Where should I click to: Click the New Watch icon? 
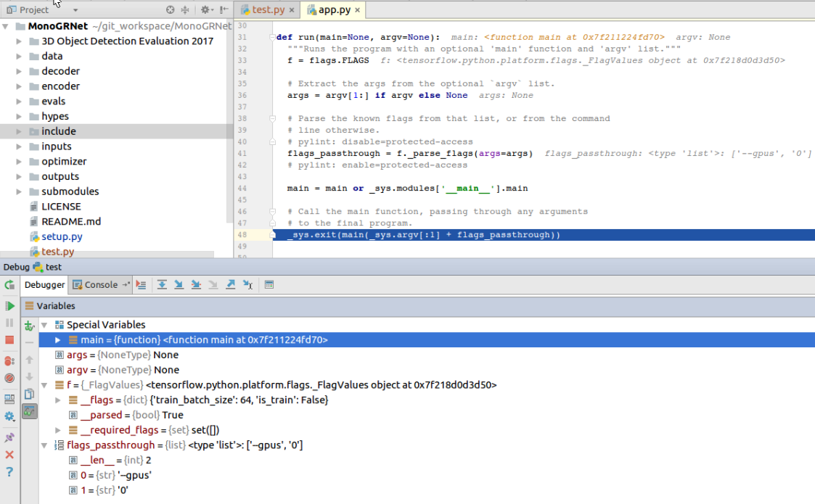pos(30,326)
